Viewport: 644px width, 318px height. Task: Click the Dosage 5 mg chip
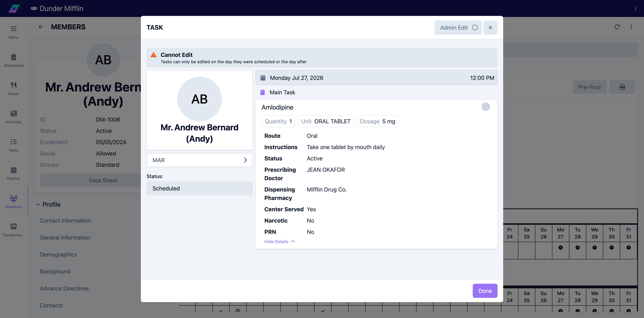pos(377,121)
